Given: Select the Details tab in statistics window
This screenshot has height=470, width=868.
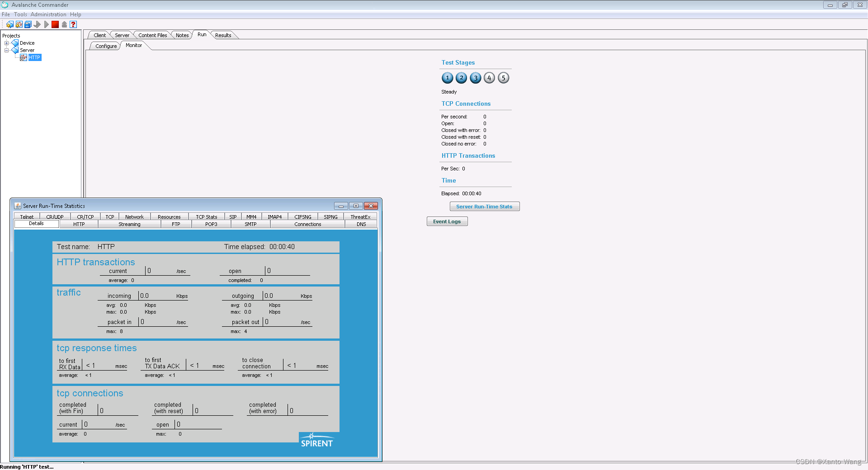Looking at the screenshot, I should click(36, 224).
